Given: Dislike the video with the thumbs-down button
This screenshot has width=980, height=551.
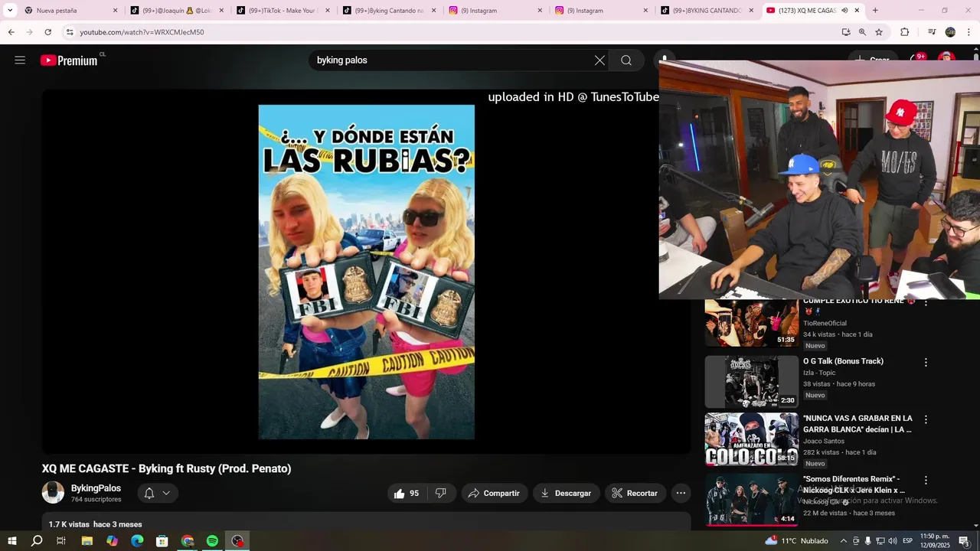Looking at the screenshot, I should [x=441, y=494].
